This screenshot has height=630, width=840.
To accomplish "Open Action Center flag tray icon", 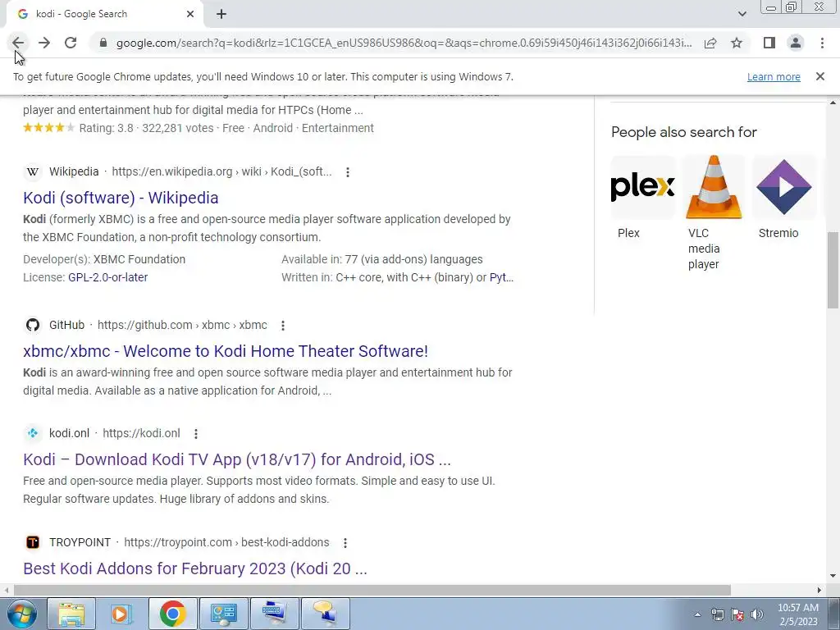I will [737, 614].
